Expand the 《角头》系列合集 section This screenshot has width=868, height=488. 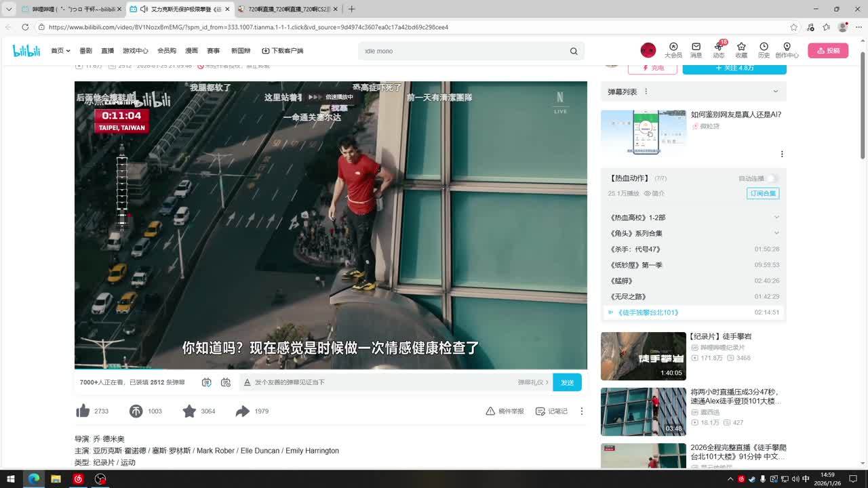coord(776,233)
